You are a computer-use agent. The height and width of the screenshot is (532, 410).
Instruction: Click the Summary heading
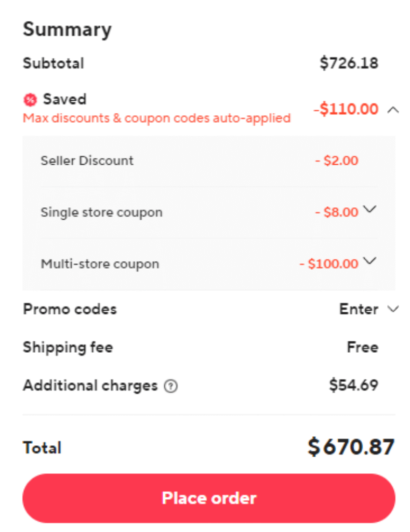click(x=67, y=30)
